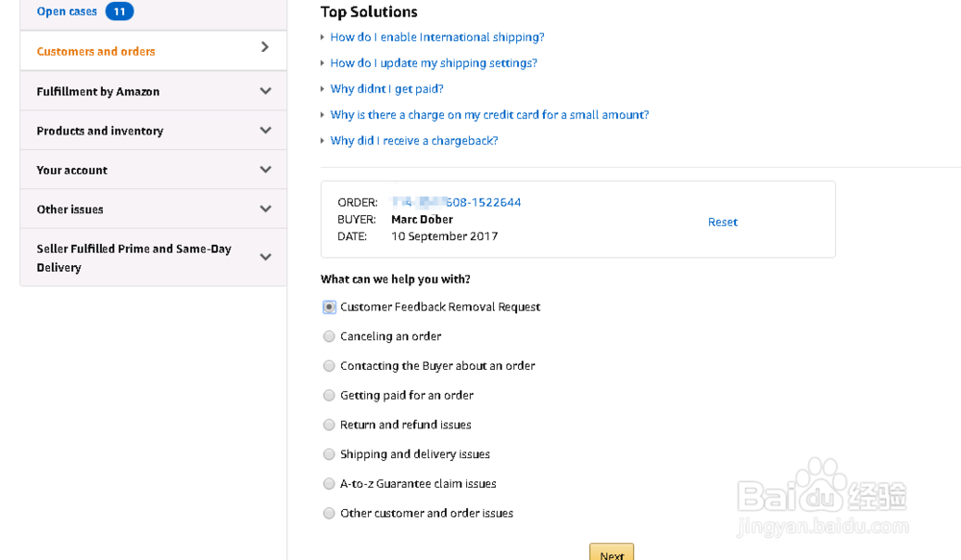Screen dimensions: 961x560
Task: Open 'Why didnt I get paid?'
Action: coord(387,88)
